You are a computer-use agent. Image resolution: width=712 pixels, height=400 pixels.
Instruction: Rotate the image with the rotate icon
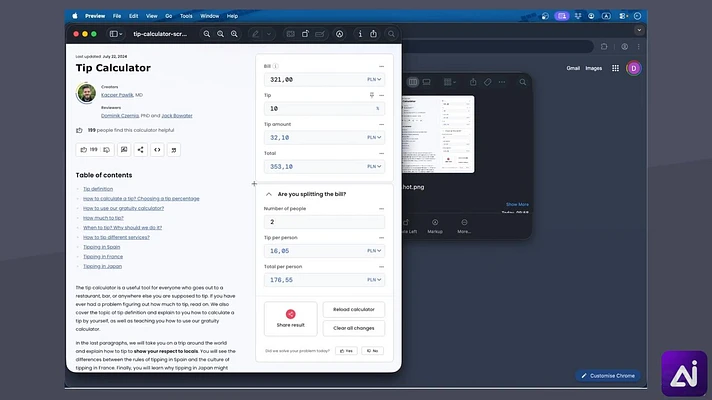(x=305, y=34)
